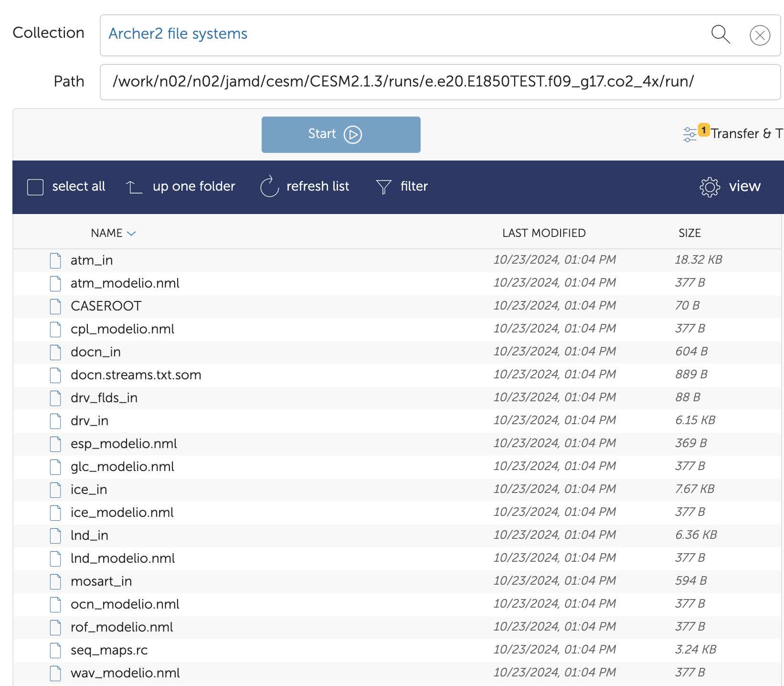Image resolution: width=784 pixels, height=686 pixels.
Task: Check the select all checkbox
Action: (35, 187)
